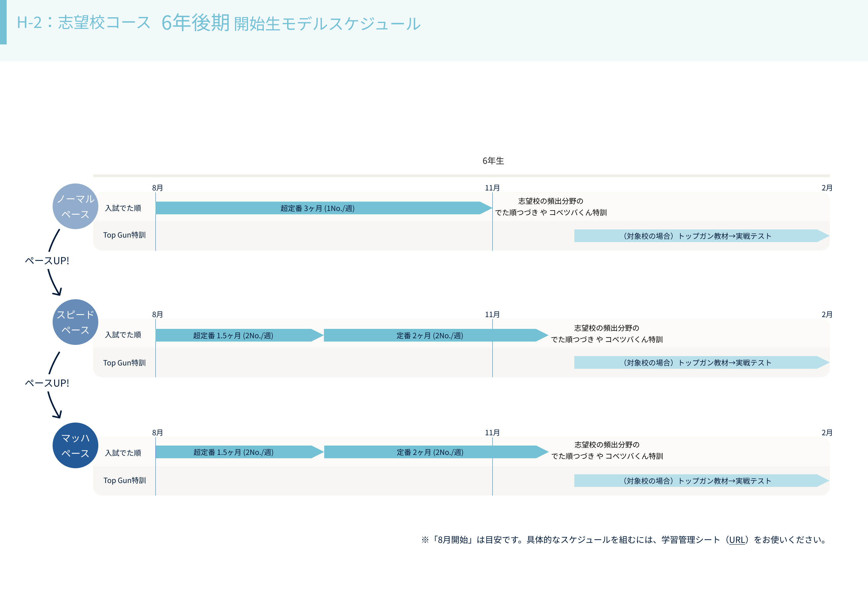Click 超定番 1.5ヶ月 bar in スピードペース row
This screenshot has width=868, height=613.
click(233, 335)
